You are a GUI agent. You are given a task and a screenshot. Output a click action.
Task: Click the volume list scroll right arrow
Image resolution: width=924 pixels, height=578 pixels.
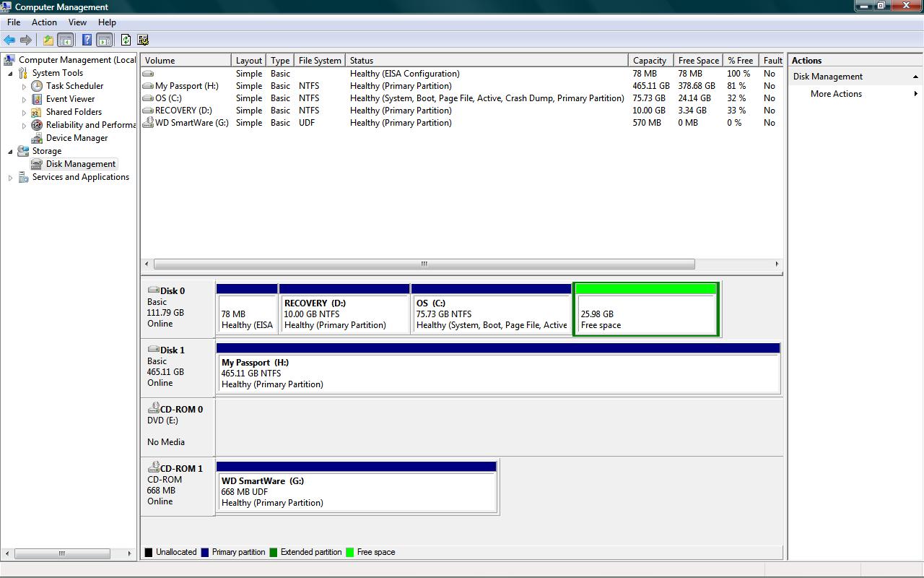[777, 264]
